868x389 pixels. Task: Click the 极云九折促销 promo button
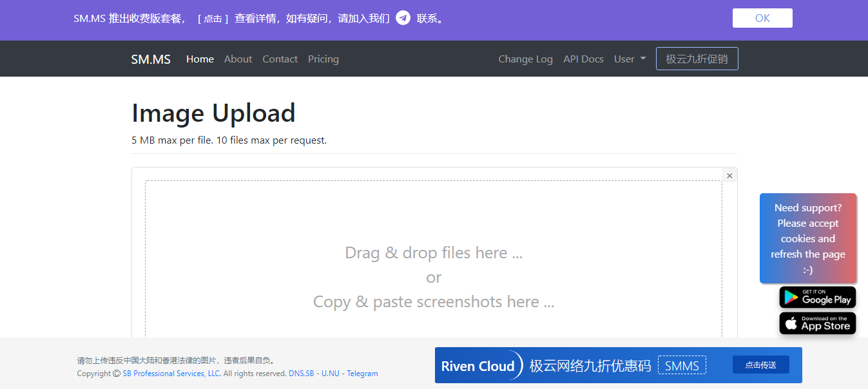[x=697, y=59]
